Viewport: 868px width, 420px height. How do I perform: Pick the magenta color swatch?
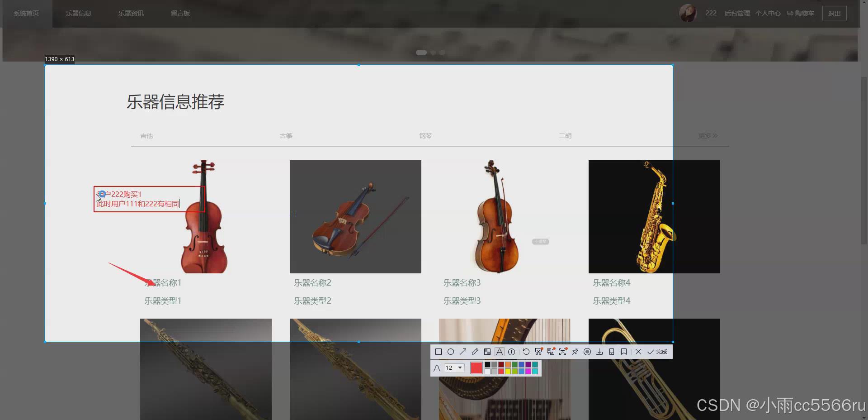[528, 371]
